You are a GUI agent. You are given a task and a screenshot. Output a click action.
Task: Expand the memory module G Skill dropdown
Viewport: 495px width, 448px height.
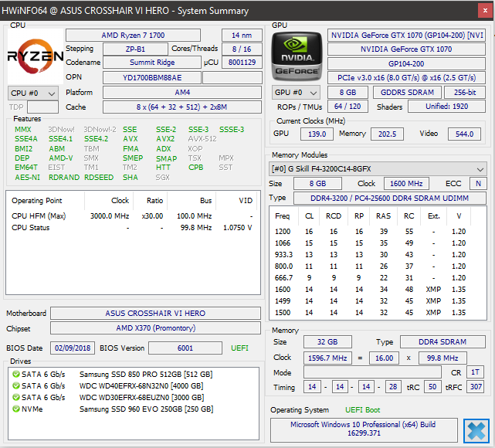tap(378, 169)
